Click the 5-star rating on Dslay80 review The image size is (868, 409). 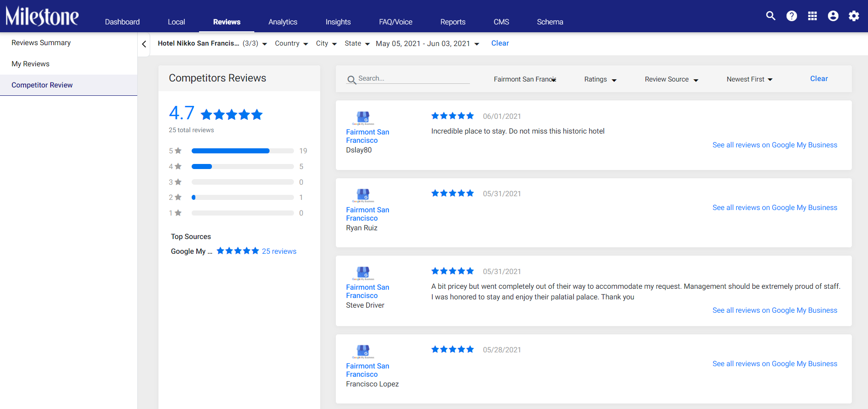click(x=452, y=116)
